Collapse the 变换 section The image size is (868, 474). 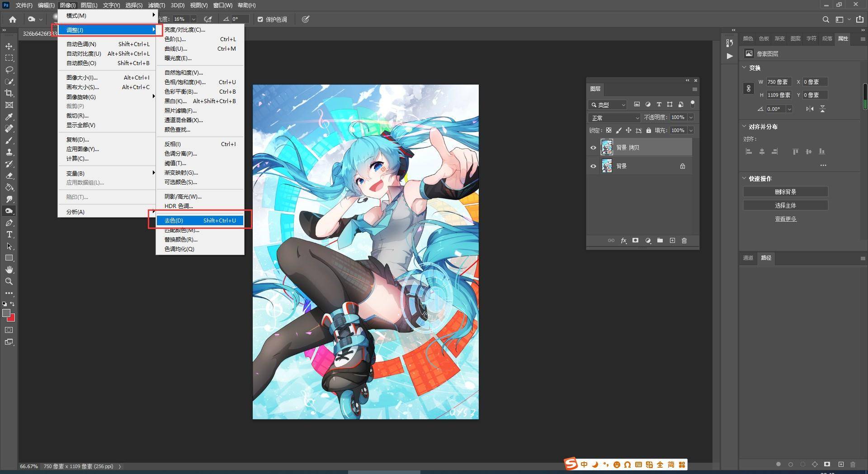(x=744, y=67)
